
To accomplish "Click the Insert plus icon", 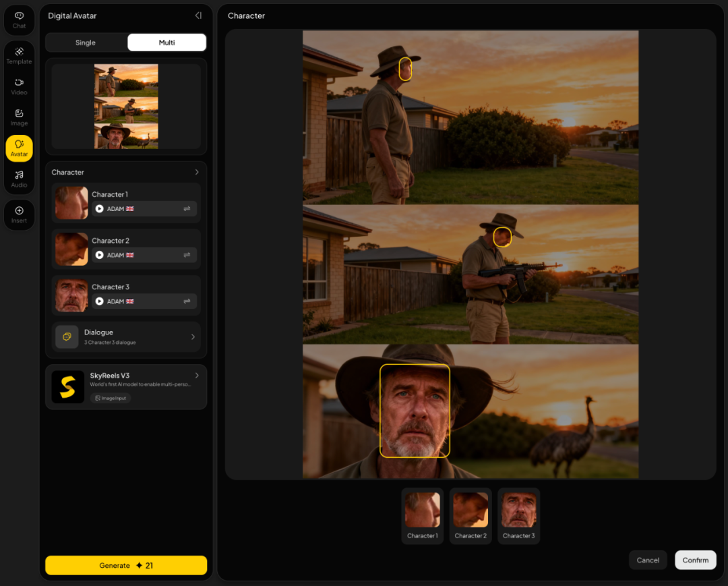I will (19, 215).
